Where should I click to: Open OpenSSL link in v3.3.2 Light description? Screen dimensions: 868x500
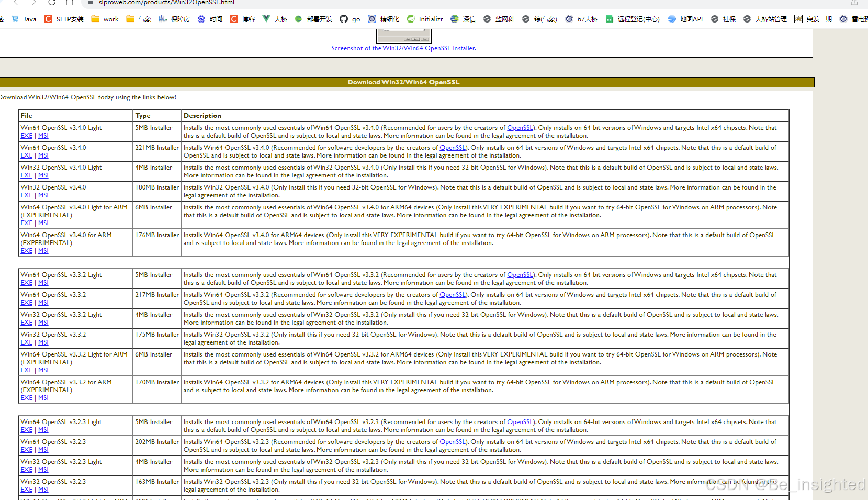click(x=520, y=275)
